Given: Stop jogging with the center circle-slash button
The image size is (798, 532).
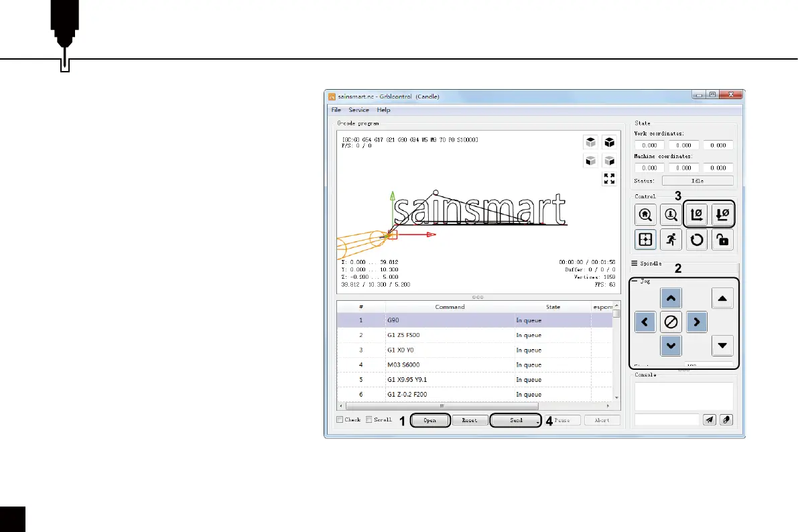Looking at the screenshot, I should [x=671, y=322].
